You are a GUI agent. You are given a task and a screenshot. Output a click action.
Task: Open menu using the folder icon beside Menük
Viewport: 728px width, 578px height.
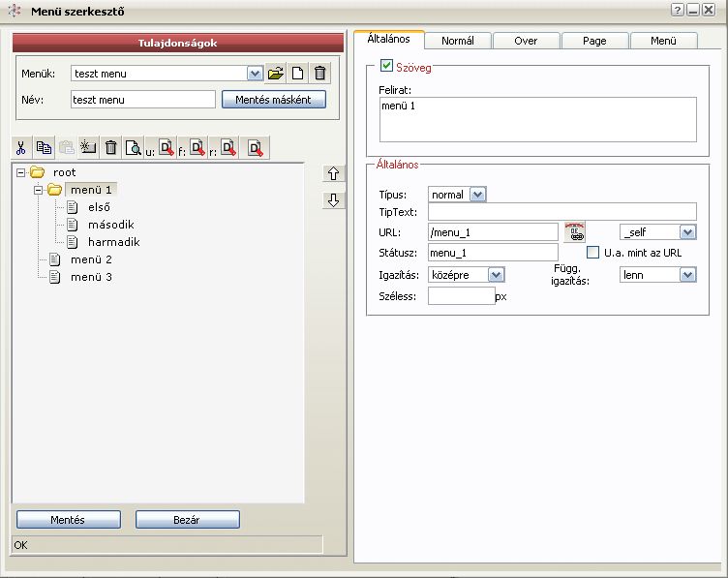(x=275, y=73)
